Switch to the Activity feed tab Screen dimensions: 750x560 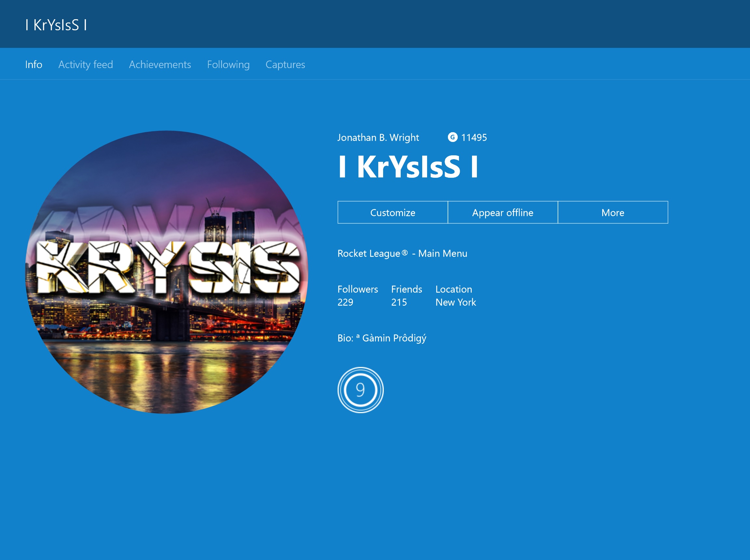(85, 64)
